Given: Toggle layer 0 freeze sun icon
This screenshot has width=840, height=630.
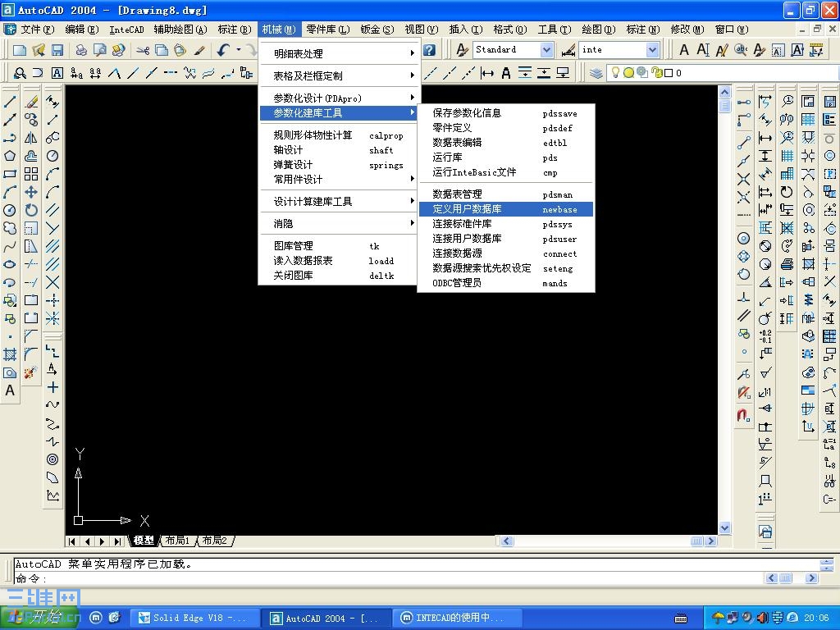Looking at the screenshot, I should (628, 73).
